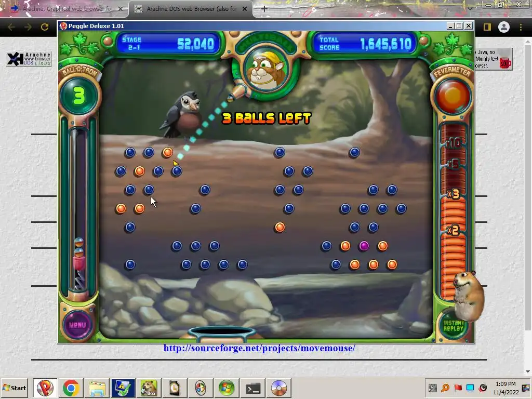The image size is (532, 399).
Task: Toggle the Chrome side panel
Action: click(x=487, y=27)
